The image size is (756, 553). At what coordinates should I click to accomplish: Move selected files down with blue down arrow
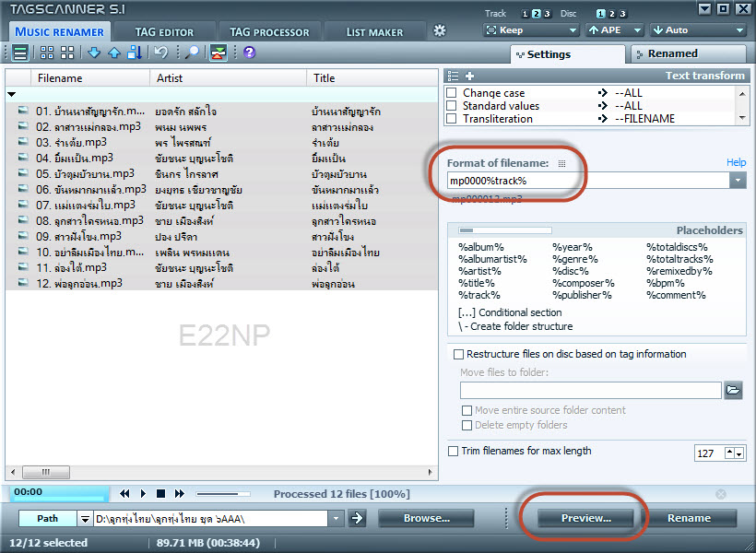click(x=94, y=53)
